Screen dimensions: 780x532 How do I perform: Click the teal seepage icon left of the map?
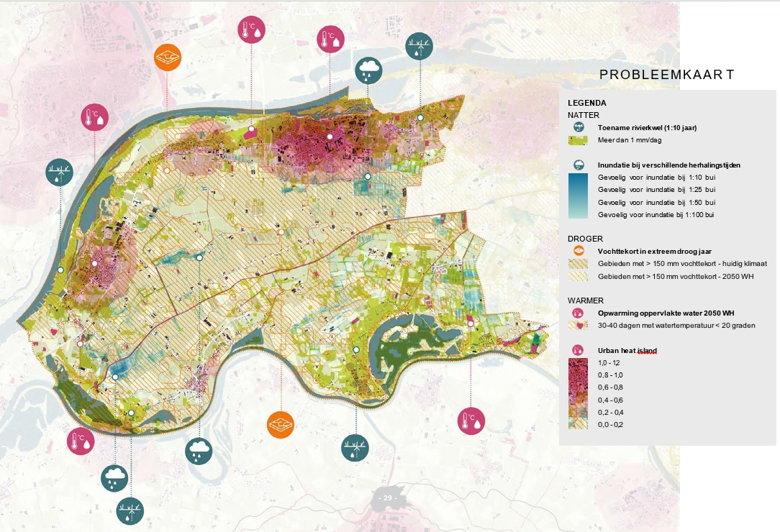click(60, 172)
